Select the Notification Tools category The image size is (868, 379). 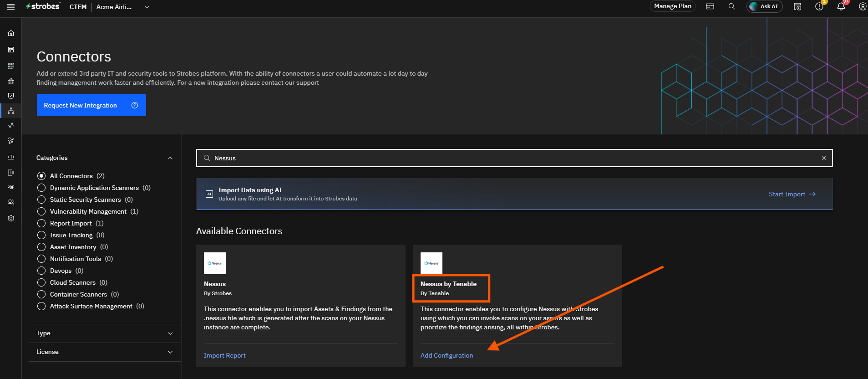(x=41, y=259)
